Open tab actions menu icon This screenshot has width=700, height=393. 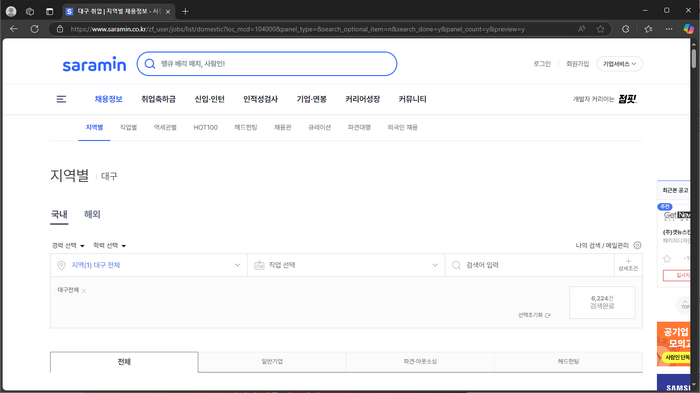[x=50, y=12]
